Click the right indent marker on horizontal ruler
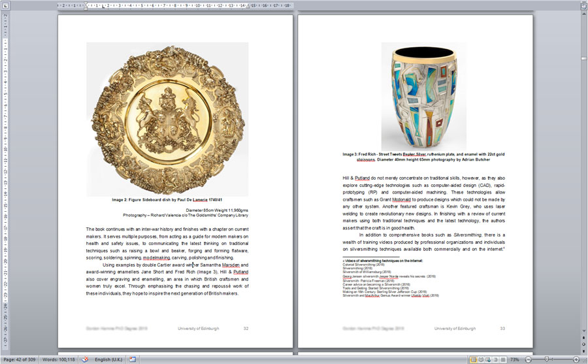This screenshot has height=364, width=588. coord(248,6)
